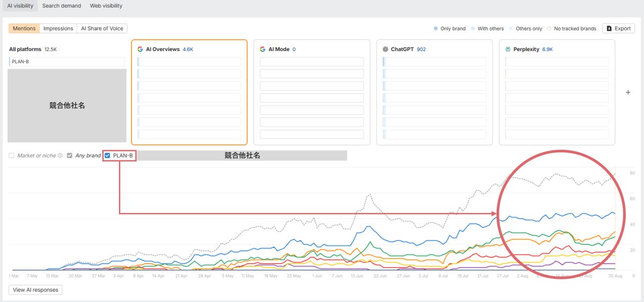This screenshot has height=302, width=644.
Task: Click the View AI responses button
Action: click(35, 290)
